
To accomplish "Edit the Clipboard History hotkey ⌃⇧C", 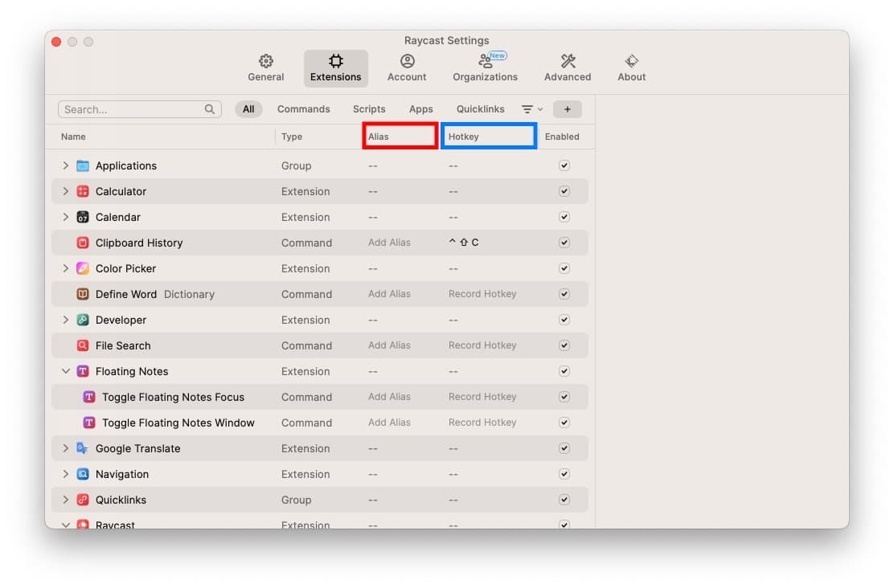I will click(464, 242).
